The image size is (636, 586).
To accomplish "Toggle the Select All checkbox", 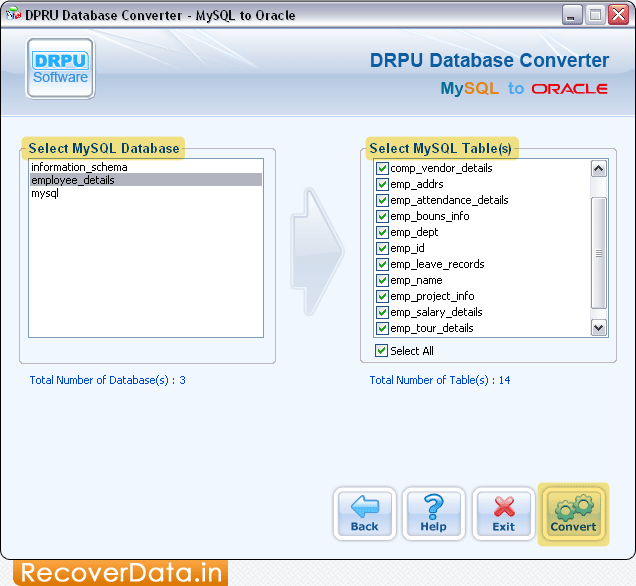I will pyautogui.click(x=381, y=351).
